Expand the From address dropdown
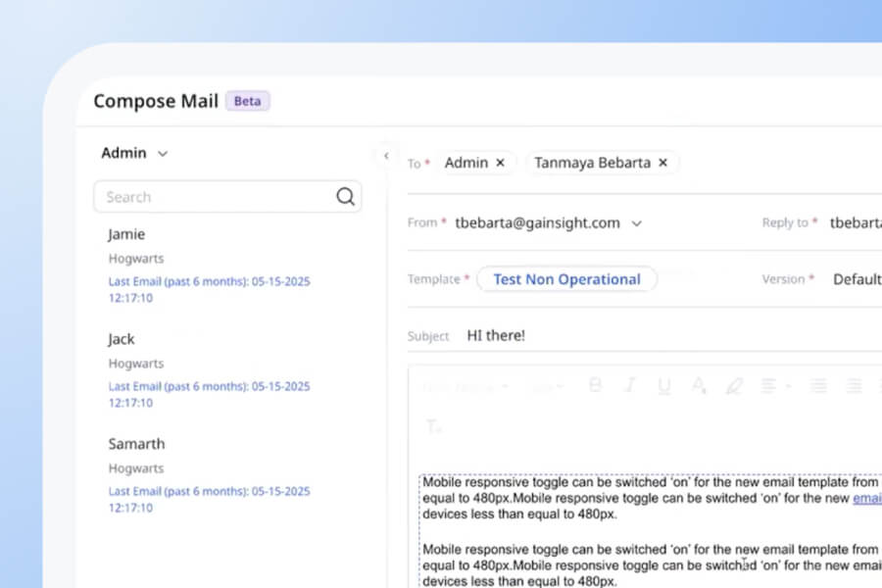 point(636,223)
